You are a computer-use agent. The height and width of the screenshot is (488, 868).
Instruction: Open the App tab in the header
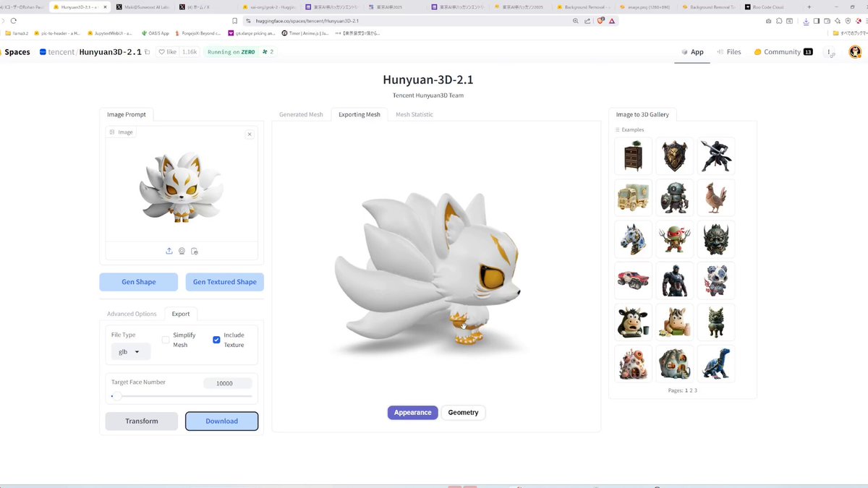[x=692, y=52]
